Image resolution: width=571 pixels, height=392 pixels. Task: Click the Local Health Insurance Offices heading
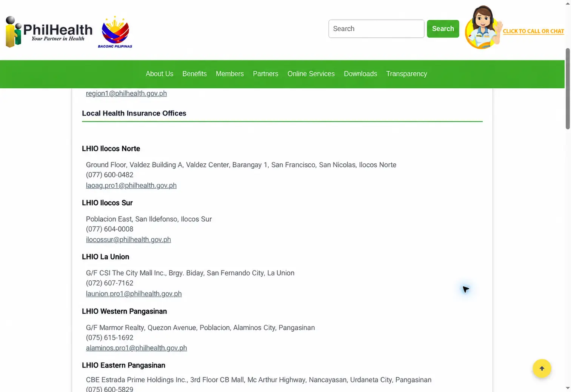(x=134, y=114)
